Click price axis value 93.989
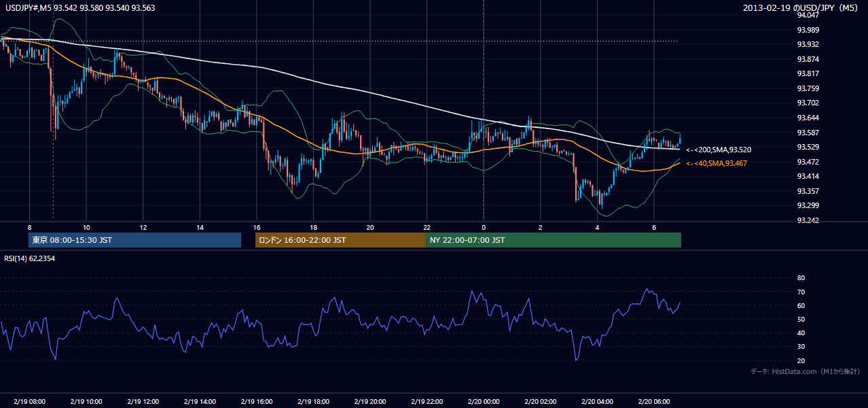The width and height of the screenshot is (868, 408). [x=807, y=30]
